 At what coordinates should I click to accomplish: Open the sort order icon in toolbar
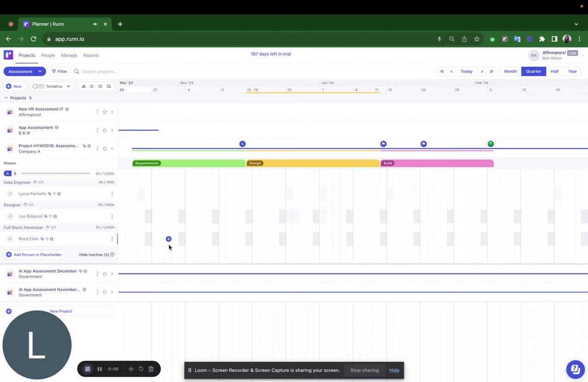(x=109, y=86)
